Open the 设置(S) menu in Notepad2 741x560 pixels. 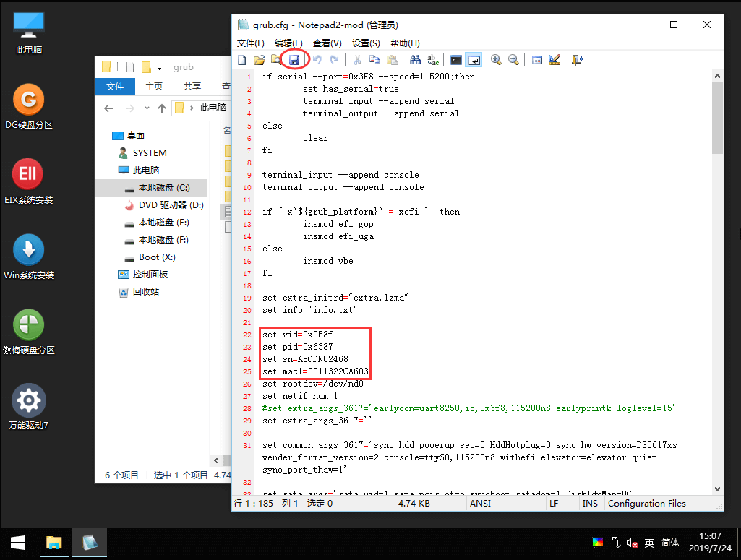click(366, 43)
